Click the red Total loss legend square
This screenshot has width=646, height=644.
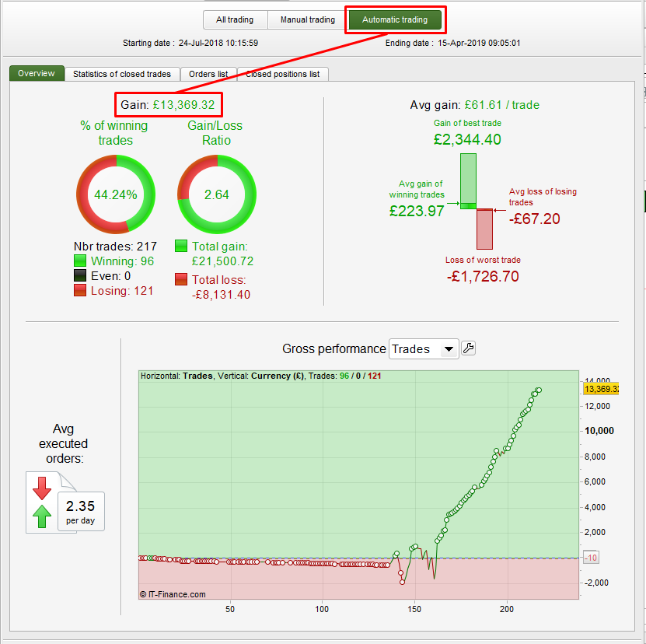pos(181,279)
